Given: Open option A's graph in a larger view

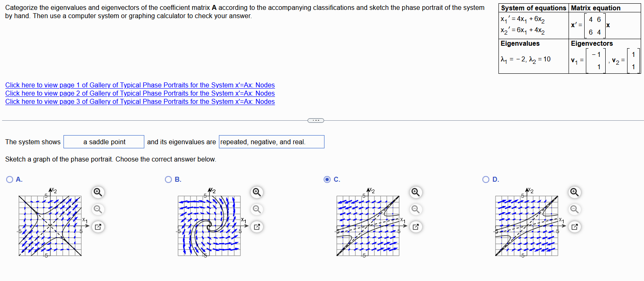Looking at the screenshot, I should click(98, 227).
